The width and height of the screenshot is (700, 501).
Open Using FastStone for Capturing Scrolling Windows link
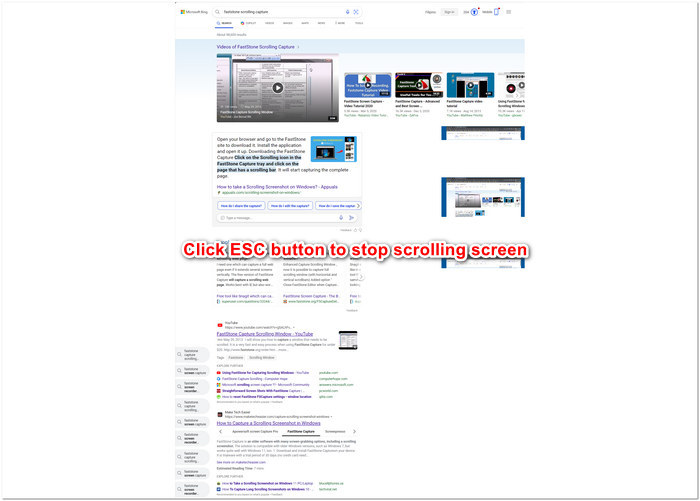point(265,372)
